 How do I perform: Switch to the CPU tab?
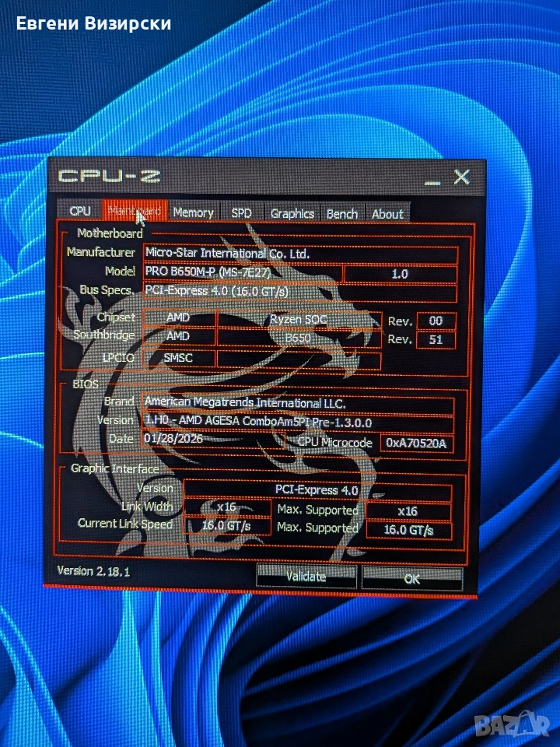tap(79, 211)
